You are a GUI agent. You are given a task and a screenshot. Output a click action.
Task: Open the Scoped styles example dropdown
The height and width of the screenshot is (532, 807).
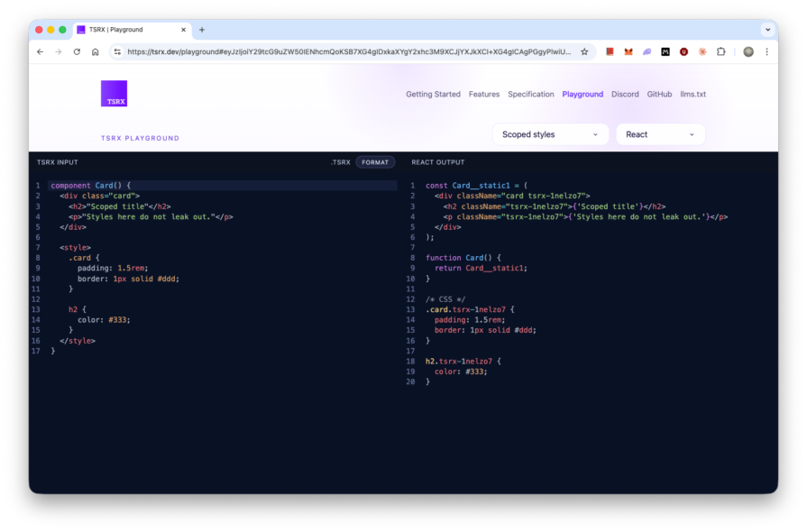coord(550,134)
